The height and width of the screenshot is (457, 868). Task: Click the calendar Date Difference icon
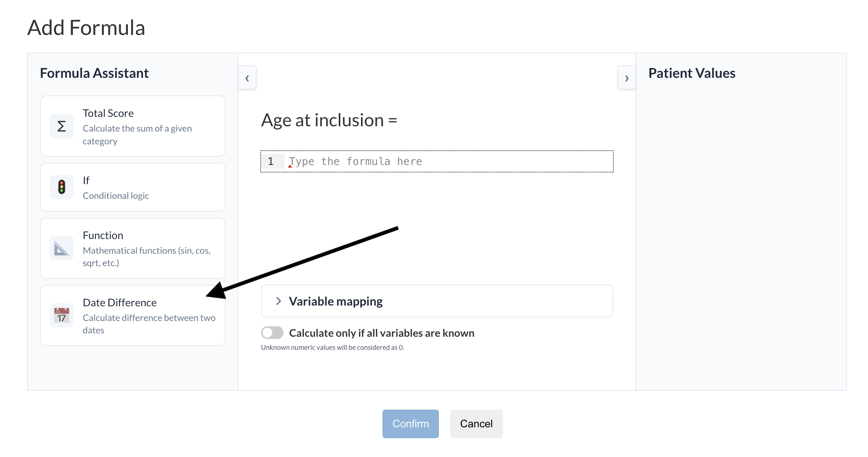pyautogui.click(x=62, y=315)
